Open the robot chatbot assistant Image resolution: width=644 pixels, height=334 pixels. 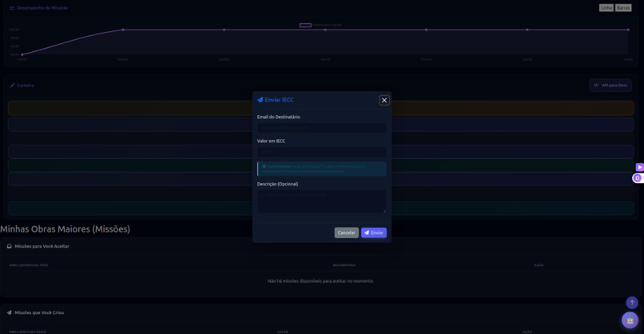[630, 320]
